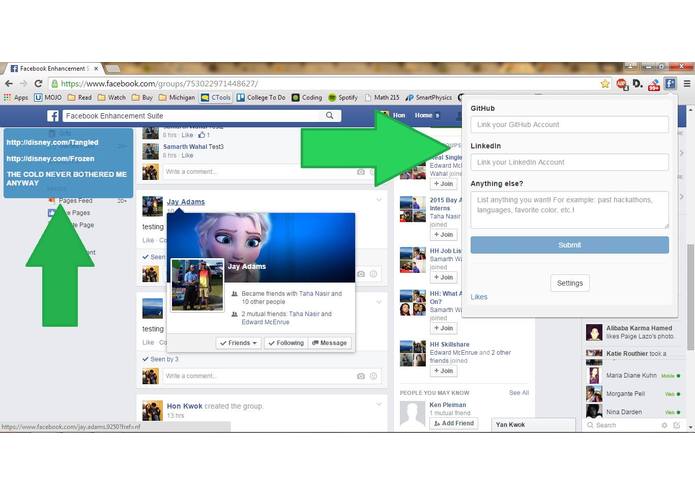Expand options chevron on Hon Kwok post
The image size is (695, 494).
pyautogui.click(x=379, y=405)
